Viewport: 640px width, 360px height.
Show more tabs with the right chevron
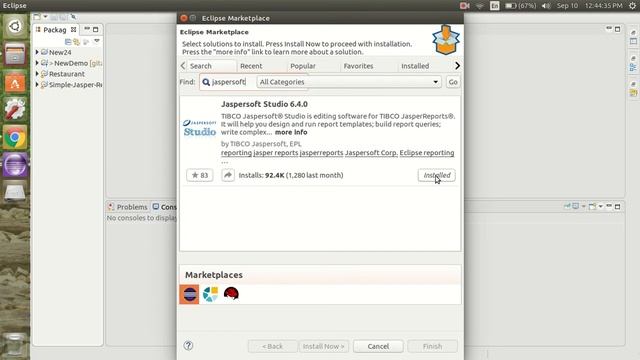click(x=457, y=66)
